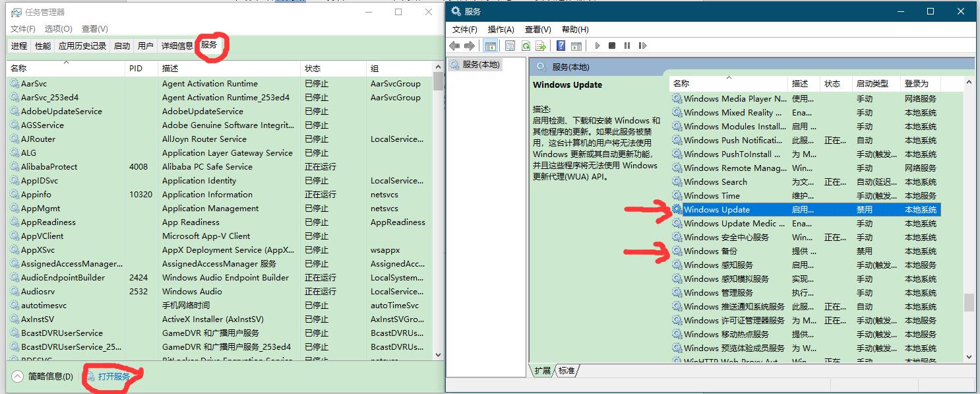The width and height of the screenshot is (980, 394).
Task: Open 操作(A) menu in Services window
Action: tap(501, 30)
